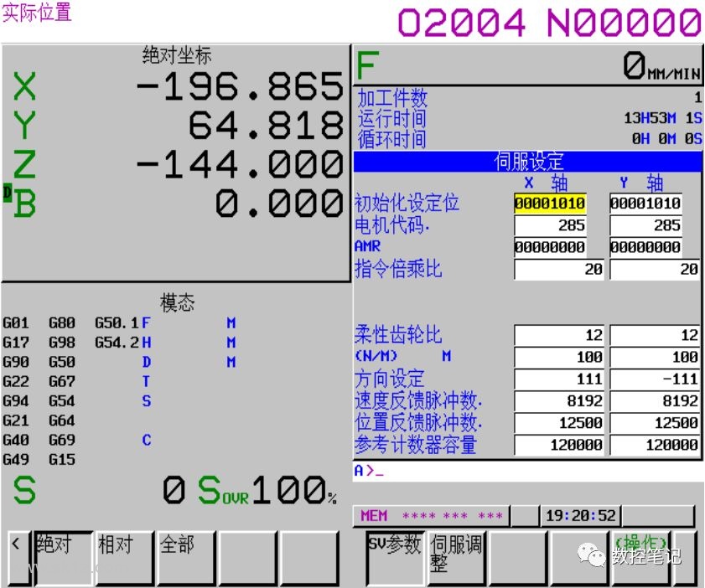Open the SV参数 servo parameter softkey
705x588 pixels.
395,558
